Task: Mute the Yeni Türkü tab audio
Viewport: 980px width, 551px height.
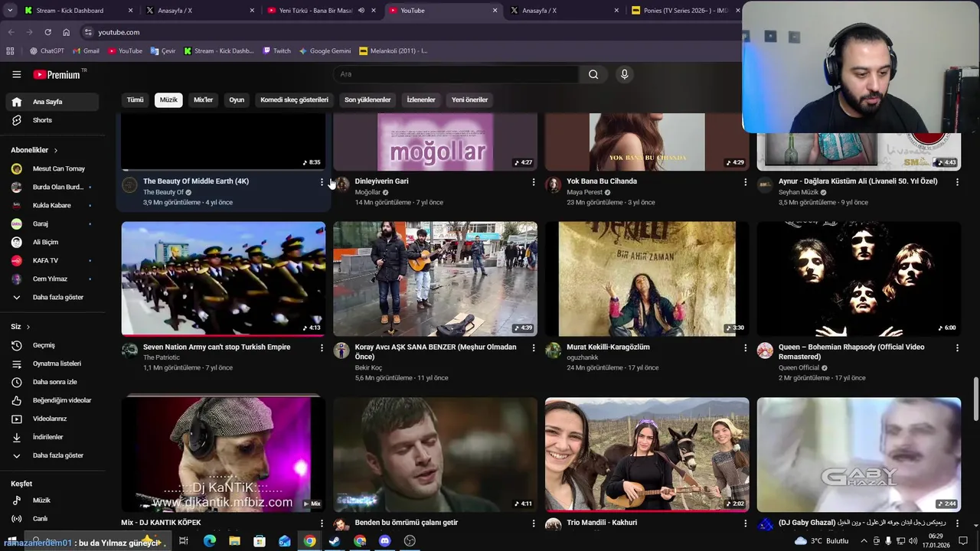Action: 361,11
